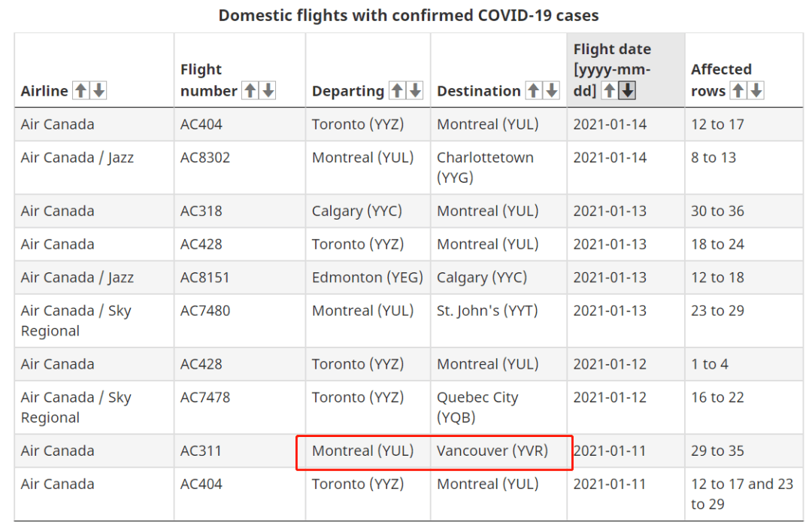Screen dimensions: 812x528
Task: Sort Departing column descending arrow
Action: 415,91
